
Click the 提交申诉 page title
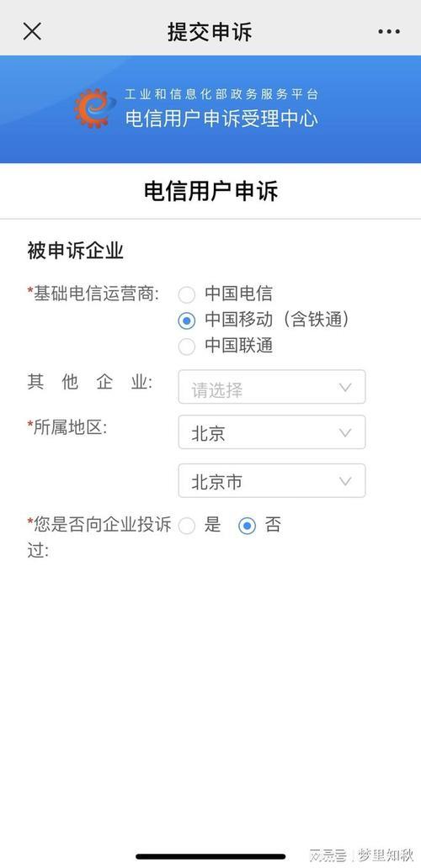(210, 32)
